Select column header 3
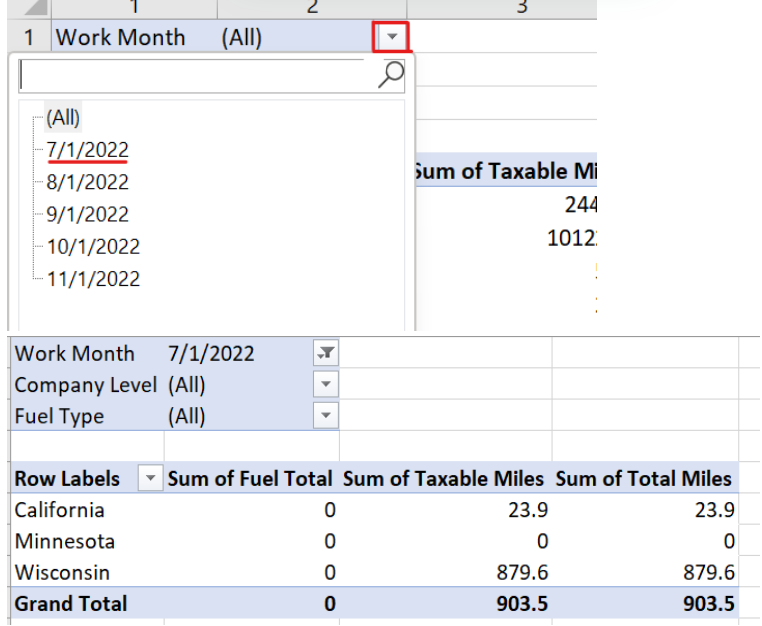The width and height of the screenshot is (762, 626). [502, 8]
